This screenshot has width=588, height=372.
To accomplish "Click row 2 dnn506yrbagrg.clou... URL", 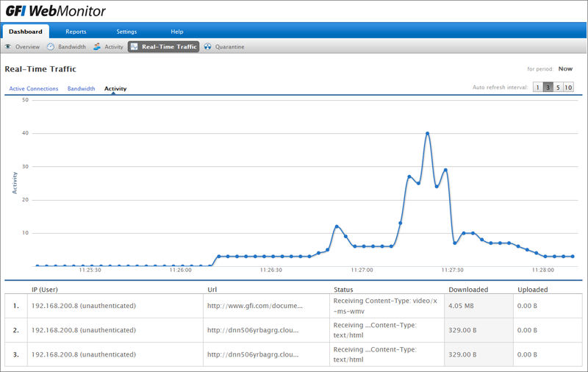I will (x=253, y=330).
